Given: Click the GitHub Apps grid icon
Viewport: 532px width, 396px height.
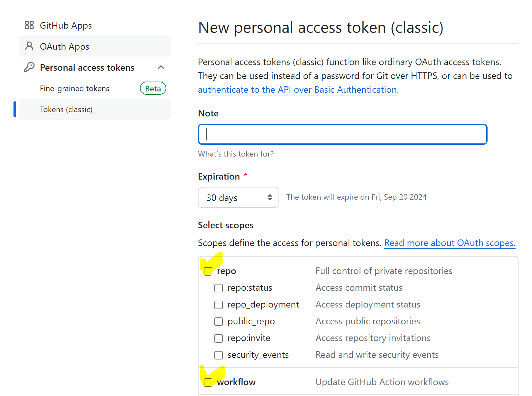Looking at the screenshot, I should (x=29, y=25).
